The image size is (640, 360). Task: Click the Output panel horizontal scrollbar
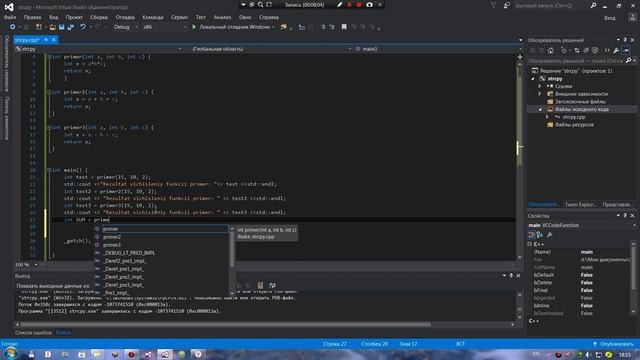(x=226, y=324)
